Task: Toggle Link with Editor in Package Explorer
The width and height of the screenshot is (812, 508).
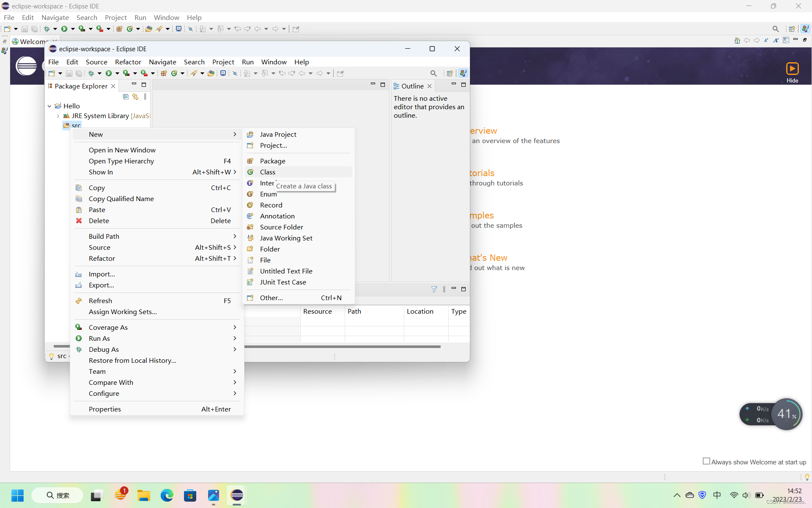Action: click(x=135, y=97)
